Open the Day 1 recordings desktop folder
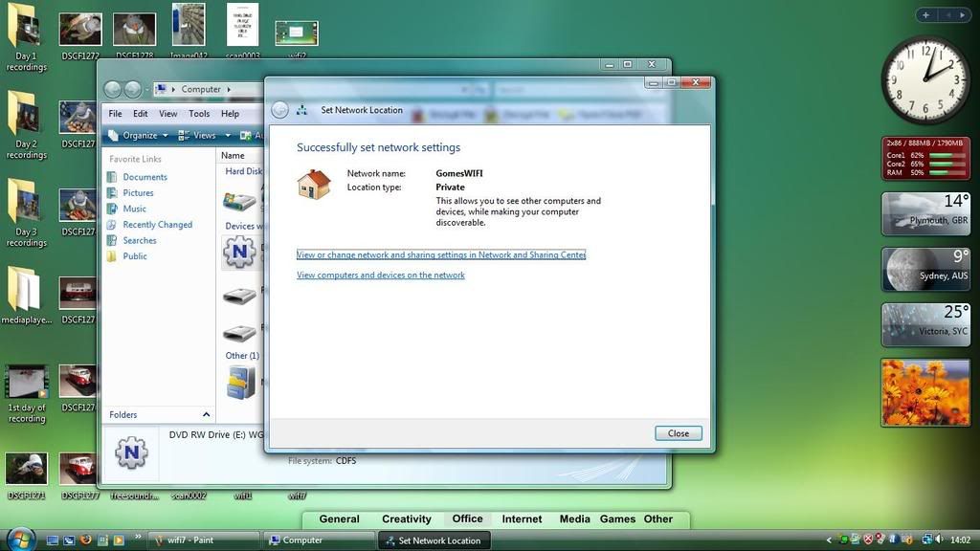 click(26, 36)
